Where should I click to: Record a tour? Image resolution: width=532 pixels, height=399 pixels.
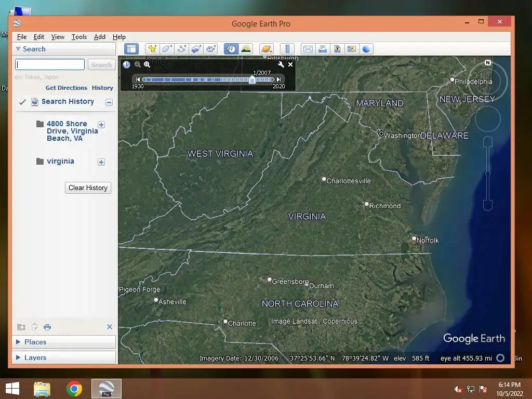[x=211, y=49]
